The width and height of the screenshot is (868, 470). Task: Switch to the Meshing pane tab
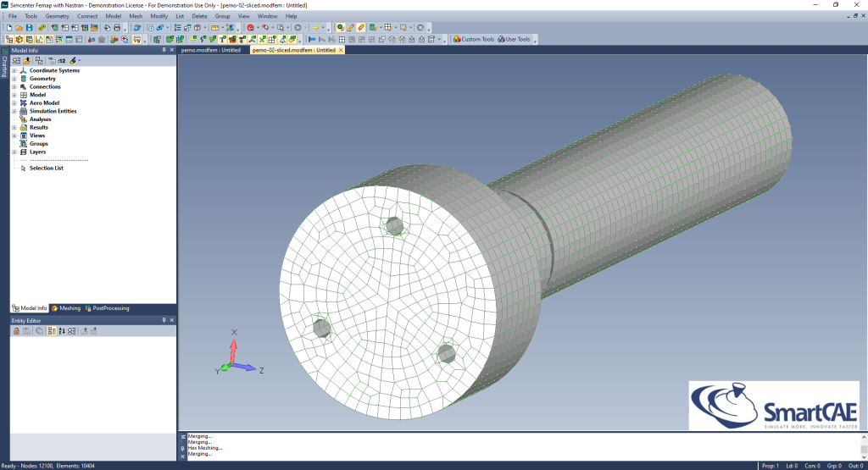(66, 308)
